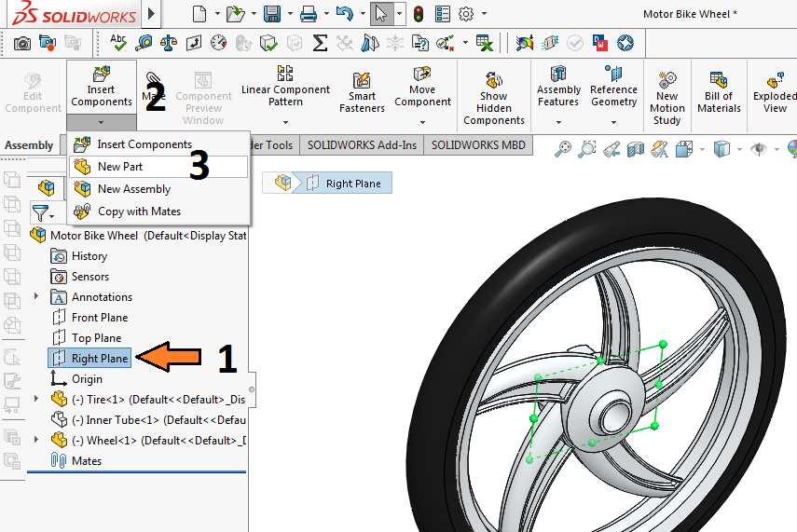Viewport: 797px width, 532px height.
Task: Click the Smart Fasteners button
Action: [362, 93]
